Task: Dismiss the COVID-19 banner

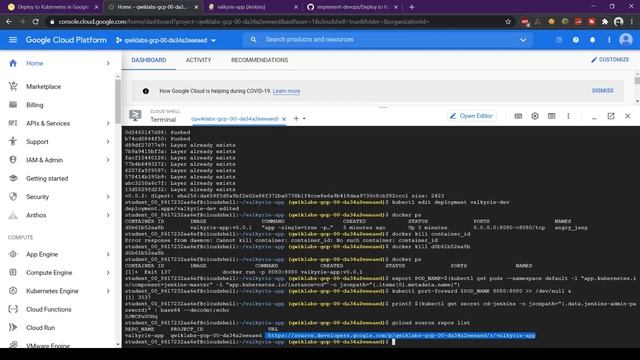Action: coord(602,91)
